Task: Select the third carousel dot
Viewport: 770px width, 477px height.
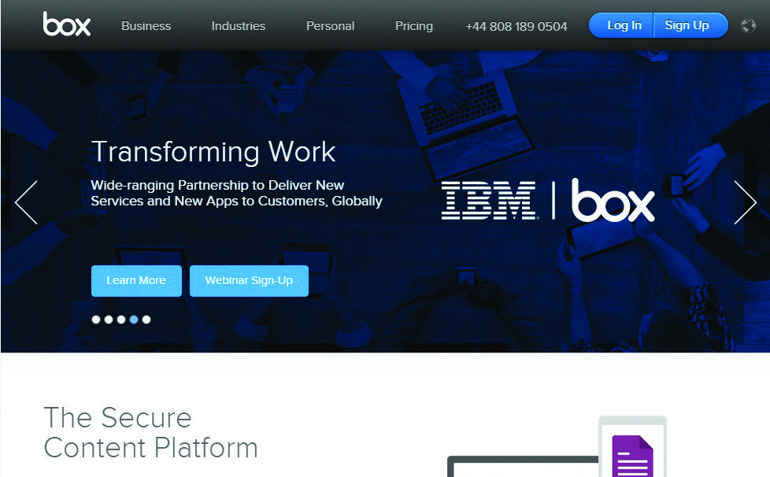Action: (x=121, y=320)
